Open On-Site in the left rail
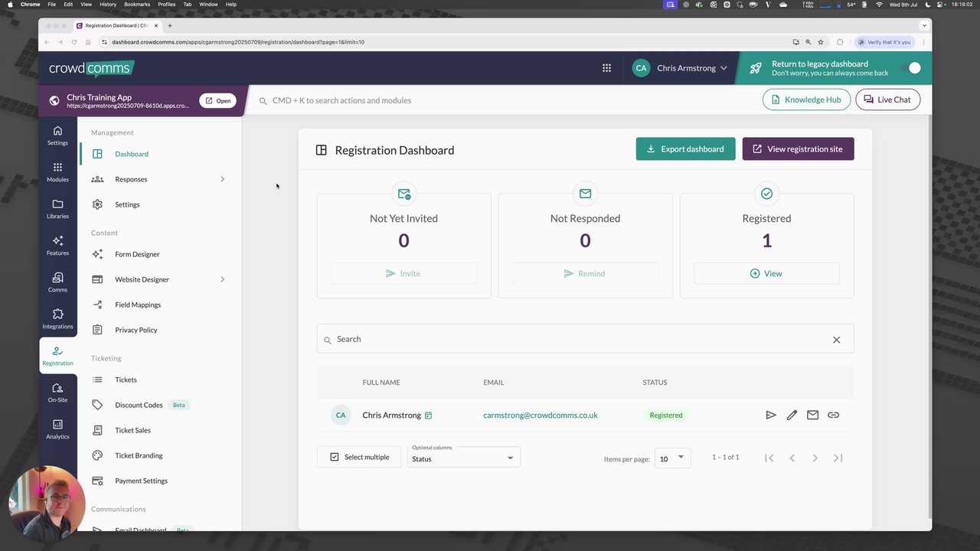 [x=57, y=393]
